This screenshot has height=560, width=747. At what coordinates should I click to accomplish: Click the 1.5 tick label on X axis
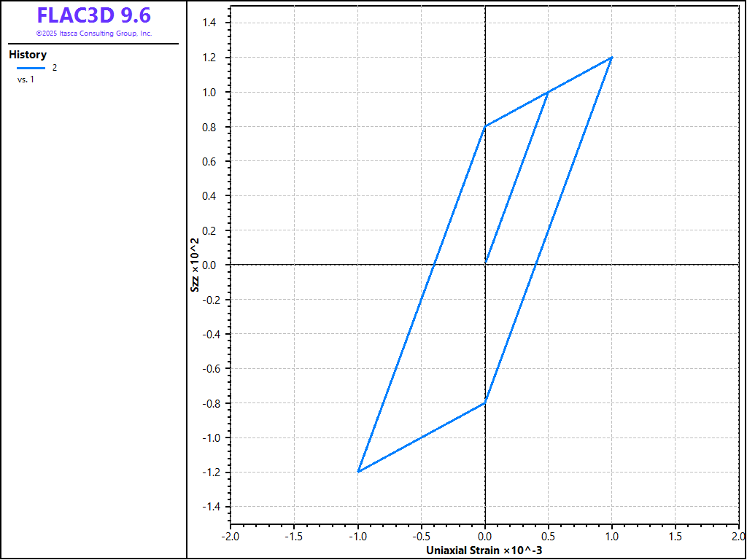point(675,536)
